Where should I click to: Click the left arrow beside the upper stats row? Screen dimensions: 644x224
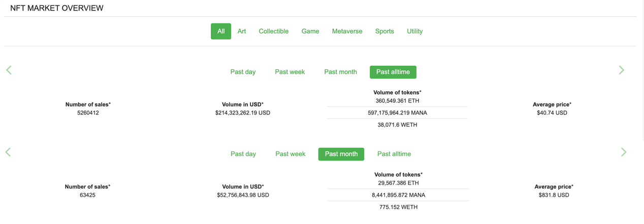click(9, 70)
